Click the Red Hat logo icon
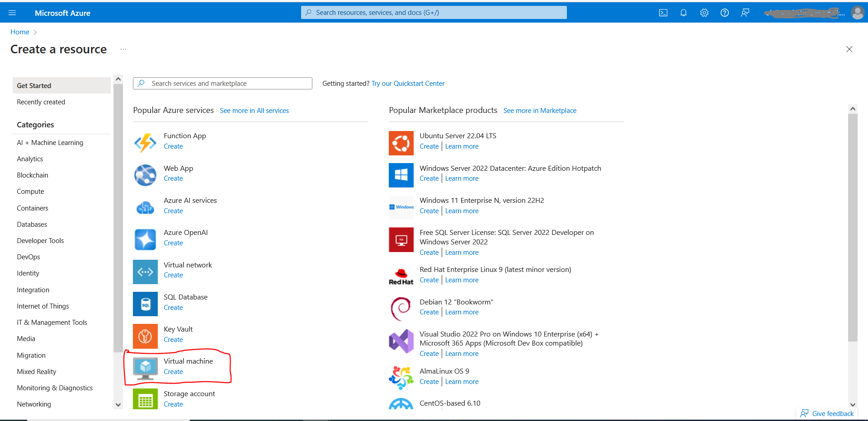 point(401,276)
